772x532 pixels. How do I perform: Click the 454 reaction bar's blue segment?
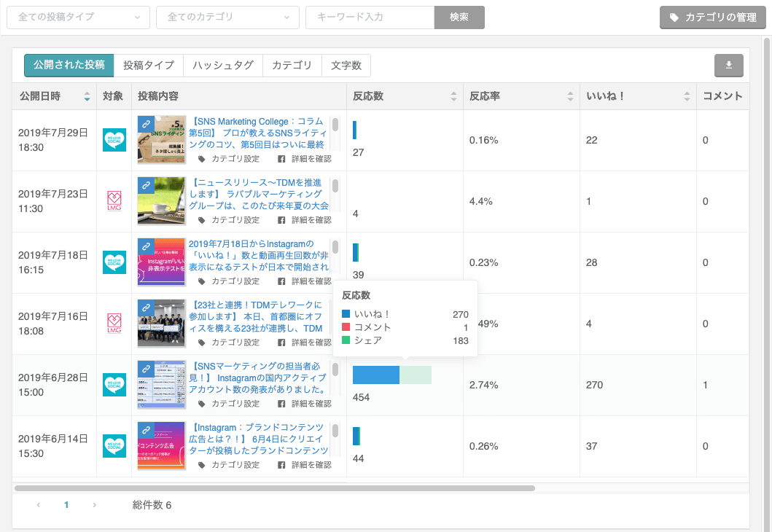(x=376, y=375)
